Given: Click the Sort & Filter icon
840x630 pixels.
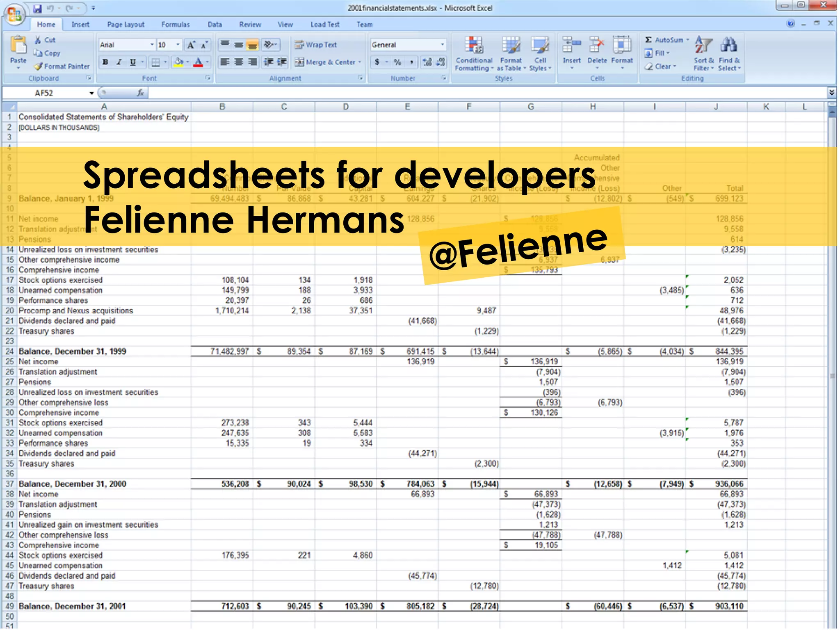Looking at the screenshot, I should coord(703,45).
